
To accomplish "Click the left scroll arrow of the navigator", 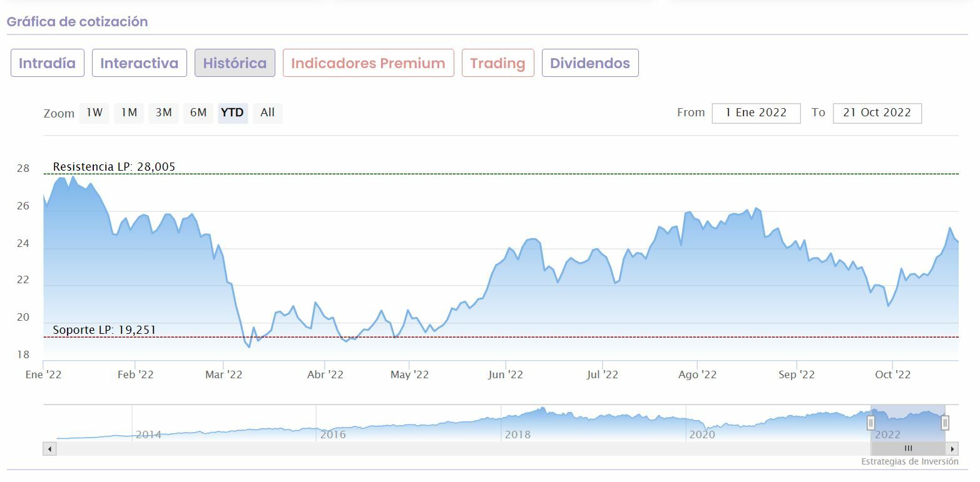I will [49, 448].
